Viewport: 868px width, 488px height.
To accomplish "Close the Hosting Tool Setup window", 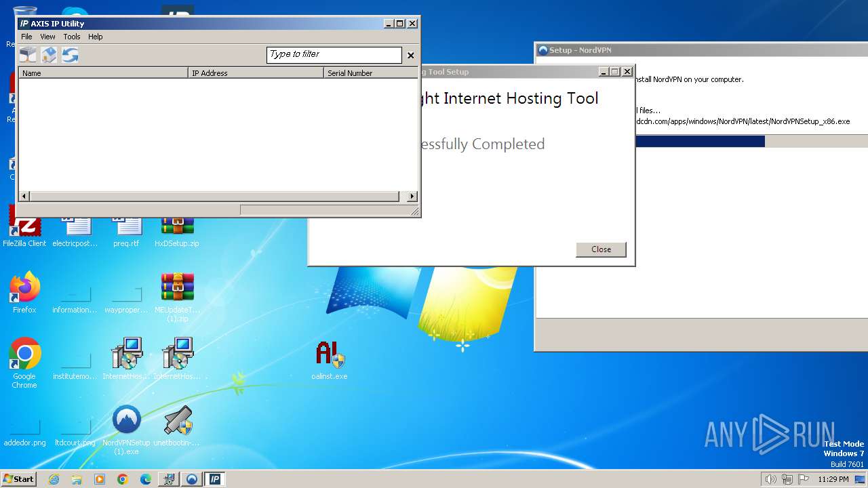I will click(627, 71).
